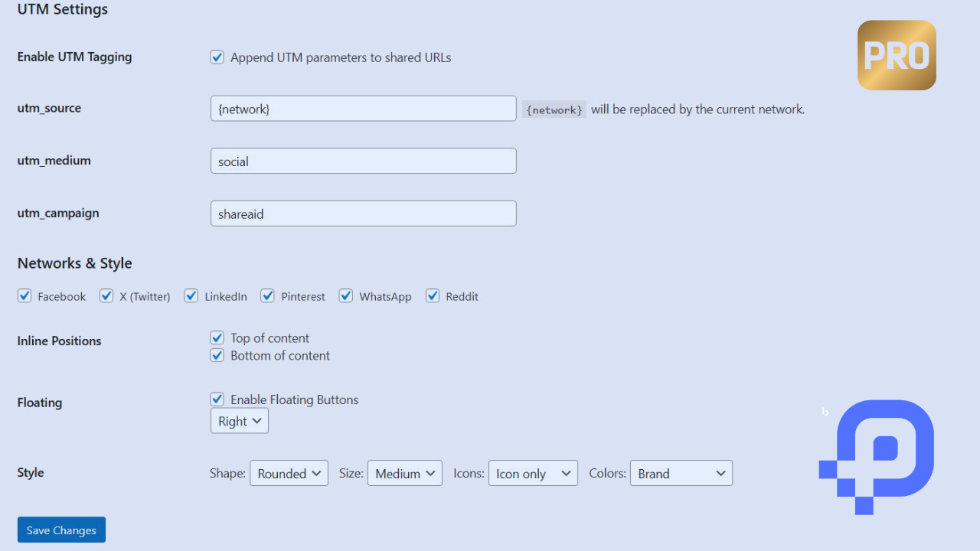Toggle the WhatsApp network checkbox
Viewport: 980px width, 551px height.
345,295
